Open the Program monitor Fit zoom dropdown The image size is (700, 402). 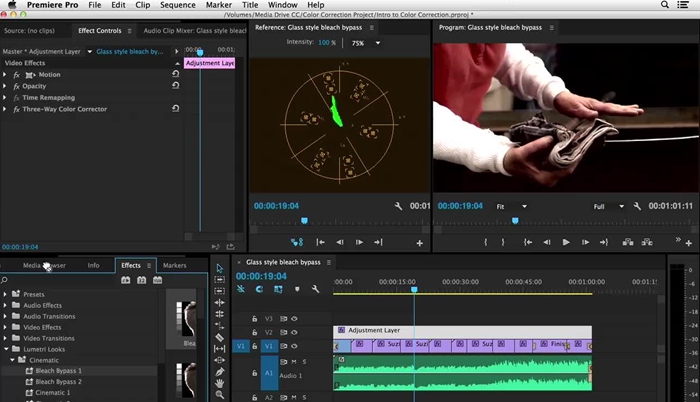click(x=510, y=206)
